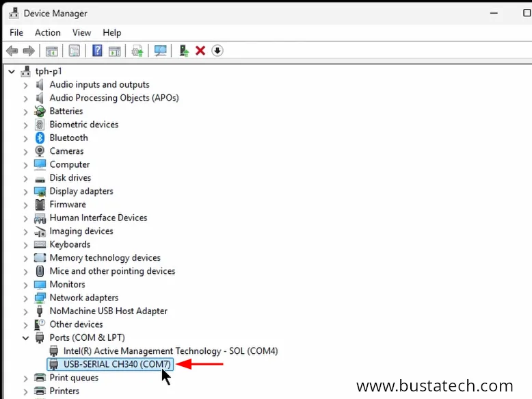Click the Display adapters icon
The height and width of the screenshot is (399, 532).
(x=40, y=191)
